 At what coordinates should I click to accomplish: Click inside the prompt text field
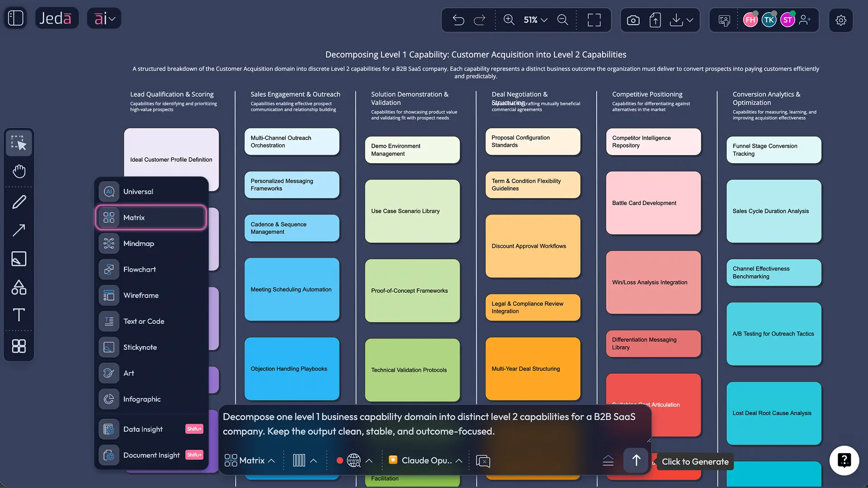(x=429, y=424)
